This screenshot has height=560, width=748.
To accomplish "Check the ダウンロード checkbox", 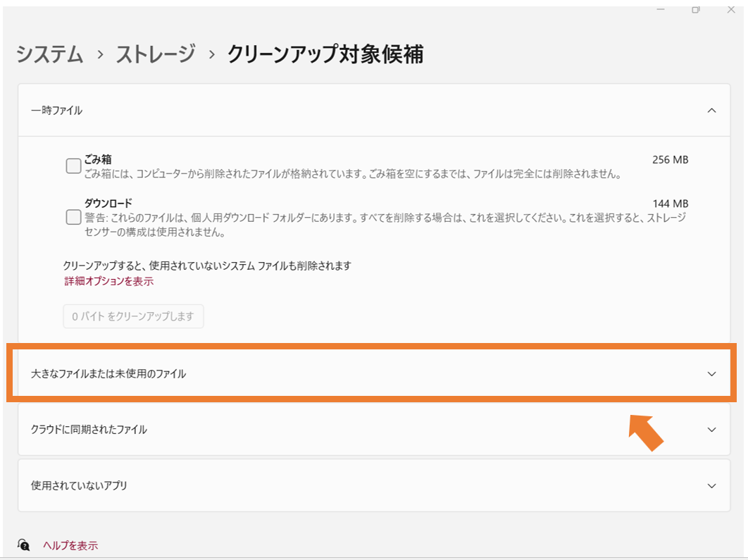I will 73,217.
